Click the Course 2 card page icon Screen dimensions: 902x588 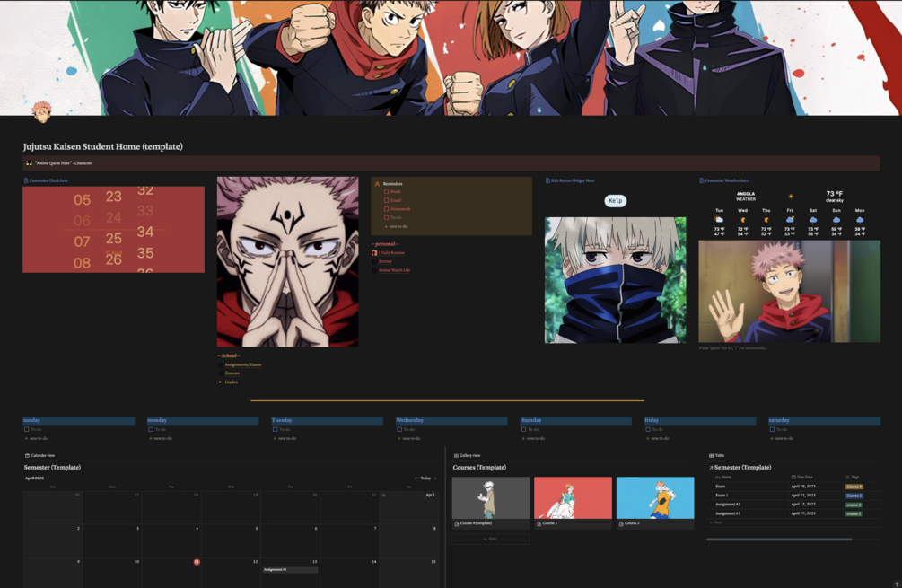click(x=621, y=523)
